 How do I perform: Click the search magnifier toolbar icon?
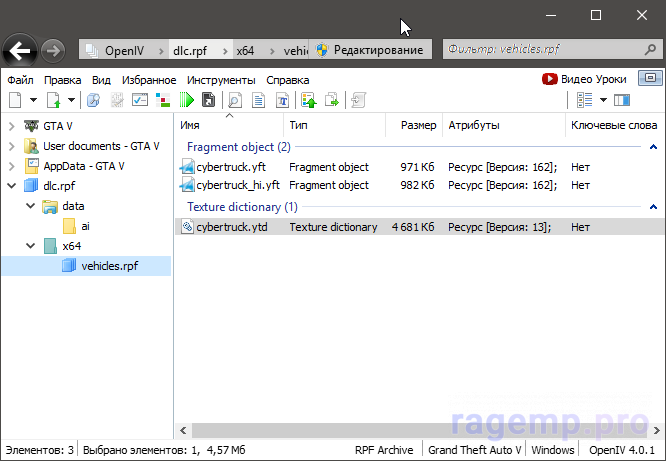click(93, 100)
